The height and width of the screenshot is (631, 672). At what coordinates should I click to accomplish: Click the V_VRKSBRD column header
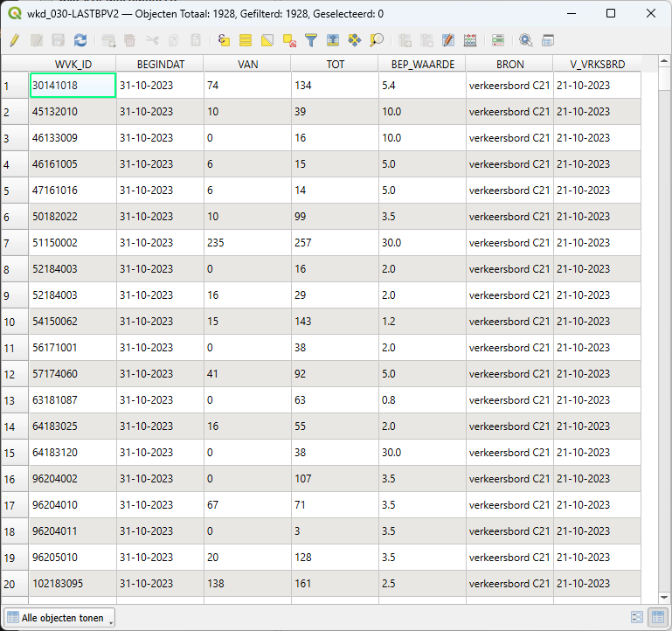(x=598, y=64)
